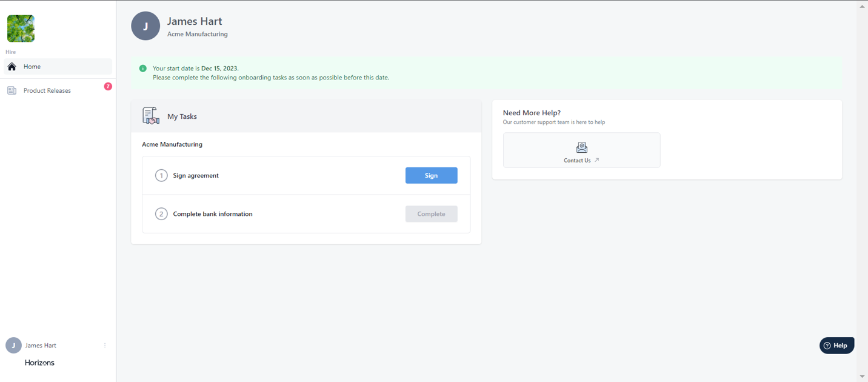Select step 2 circle for bank information
The image size is (868, 382).
click(161, 214)
